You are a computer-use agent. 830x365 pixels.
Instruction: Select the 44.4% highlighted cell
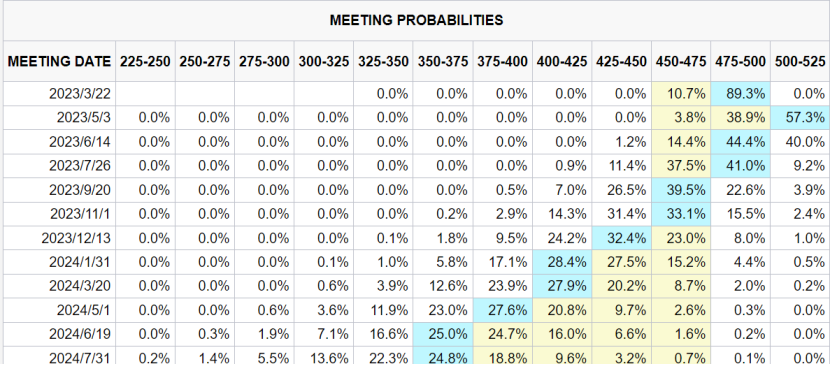pyautogui.click(x=741, y=142)
